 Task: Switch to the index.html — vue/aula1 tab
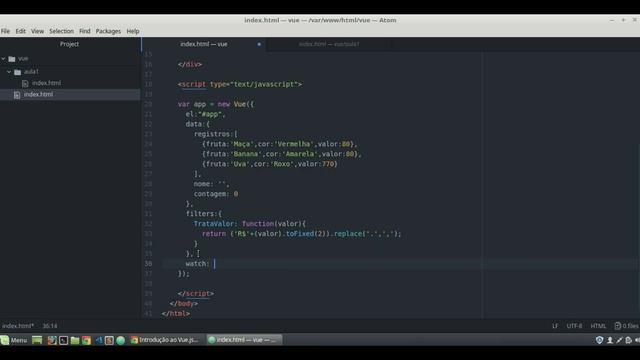329,44
